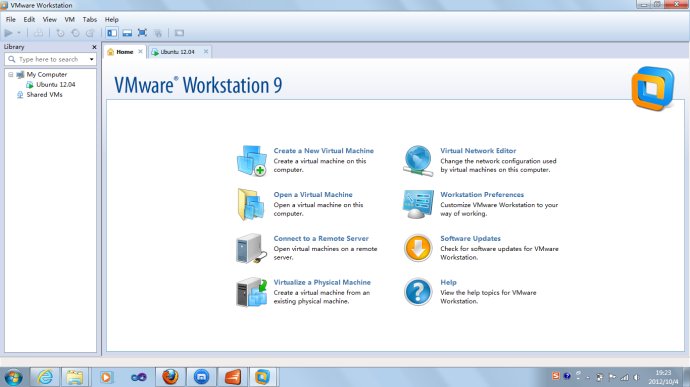Screen dimensions: 690x387
Task: Close the Ubuntu 12.04 tab
Action: coord(206,52)
